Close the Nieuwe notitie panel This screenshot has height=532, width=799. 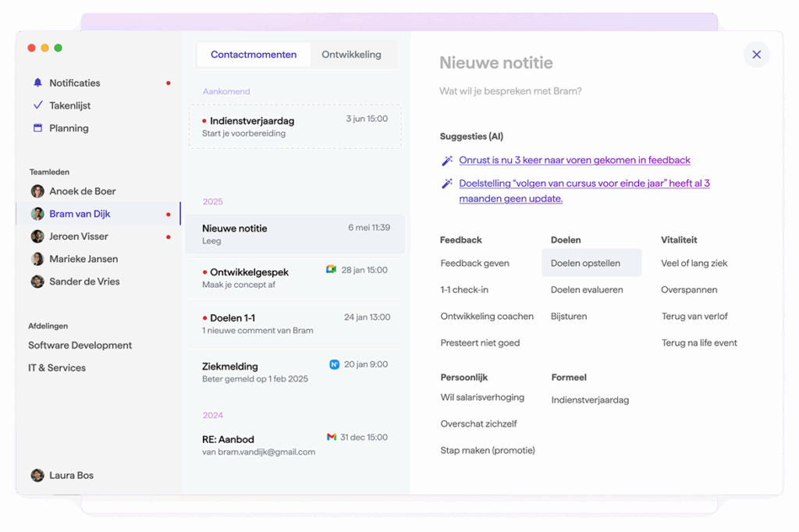[756, 55]
